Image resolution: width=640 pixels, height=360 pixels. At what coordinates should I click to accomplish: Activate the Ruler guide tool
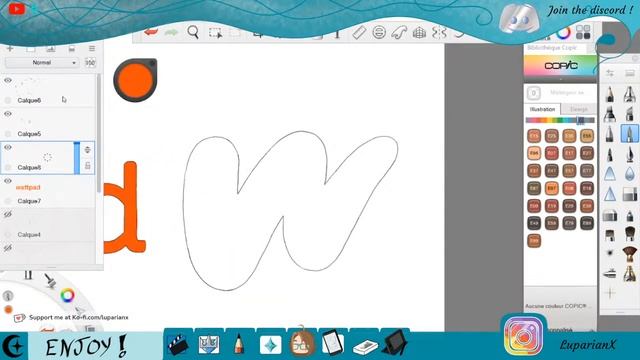[359, 33]
